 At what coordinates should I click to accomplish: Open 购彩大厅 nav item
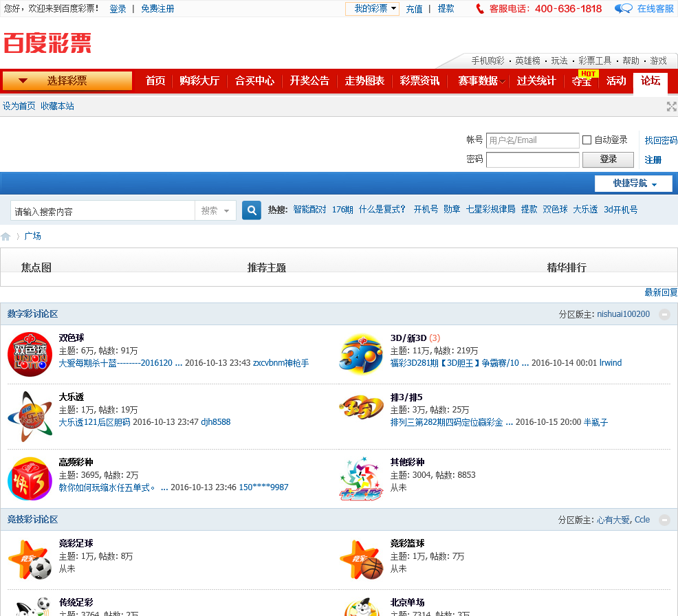(x=199, y=81)
